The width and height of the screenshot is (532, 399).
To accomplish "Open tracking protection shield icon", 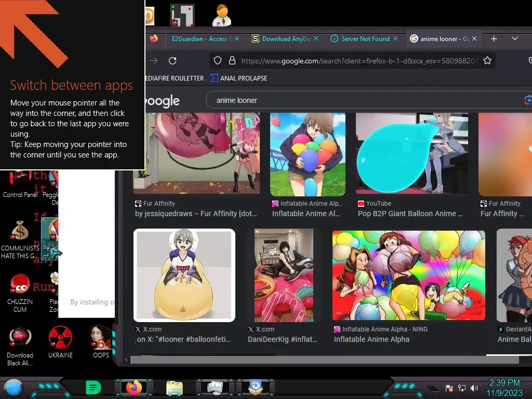I will coord(218,61).
